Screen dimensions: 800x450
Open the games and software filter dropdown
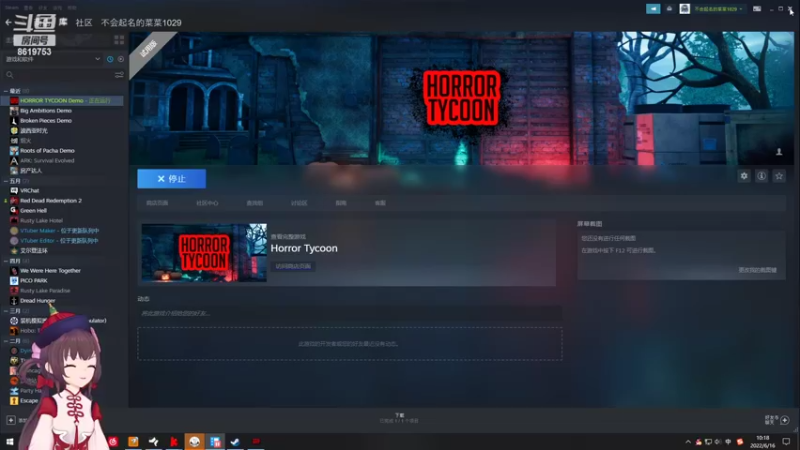tap(53, 59)
